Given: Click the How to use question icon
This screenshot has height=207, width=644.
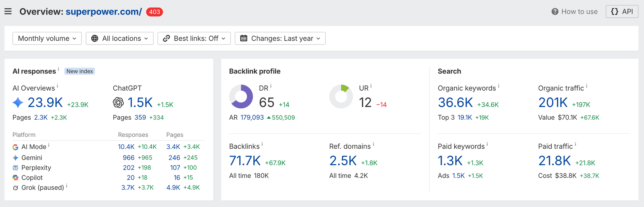Looking at the screenshot, I should tap(555, 12).
